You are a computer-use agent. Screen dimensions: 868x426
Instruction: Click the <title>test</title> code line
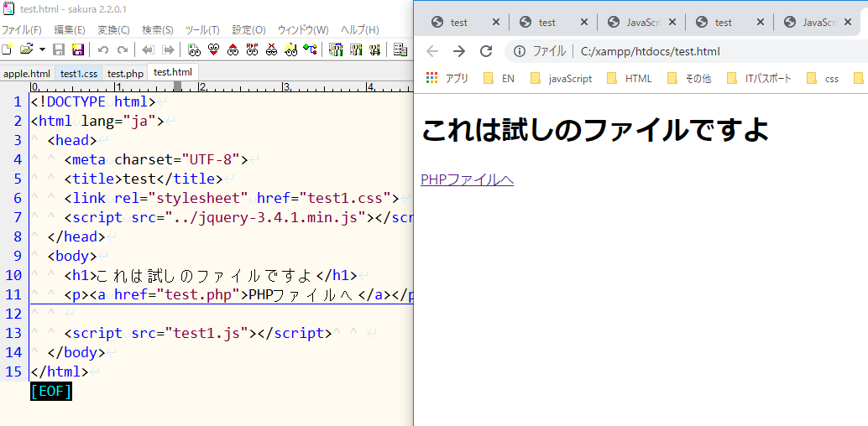click(143, 179)
